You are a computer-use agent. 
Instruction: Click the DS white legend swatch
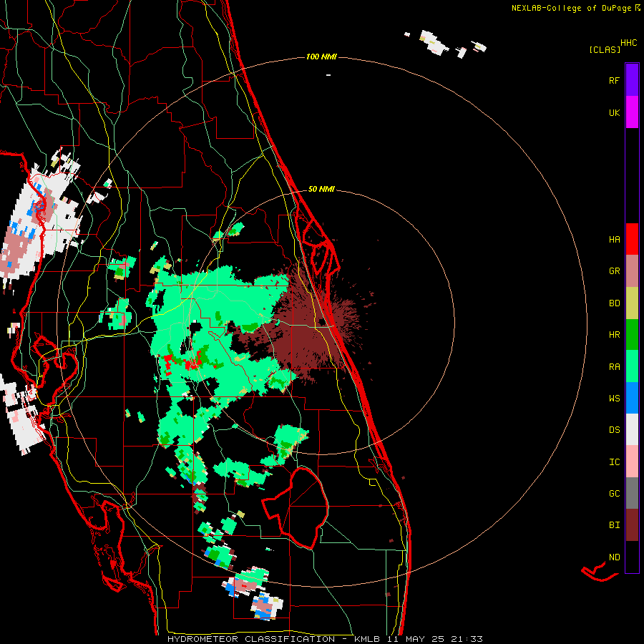(x=632, y=429)
